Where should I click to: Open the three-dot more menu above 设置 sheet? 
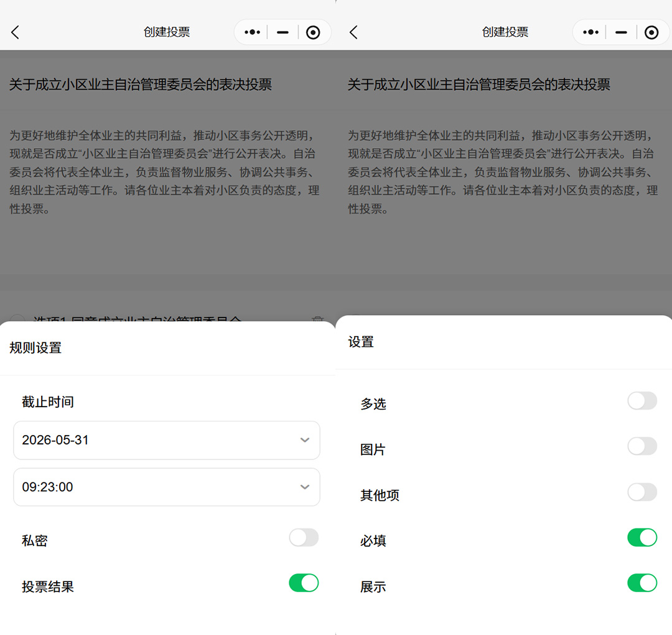(x=590, y=32)
